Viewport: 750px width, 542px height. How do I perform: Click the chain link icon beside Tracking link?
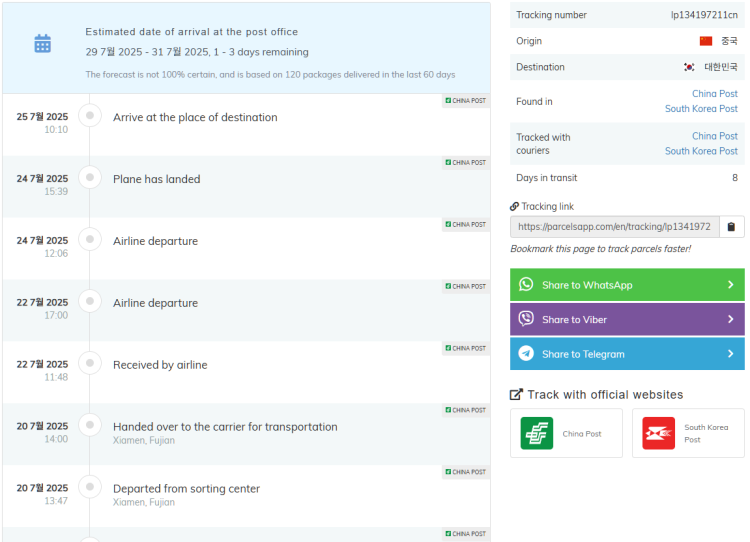514,206
